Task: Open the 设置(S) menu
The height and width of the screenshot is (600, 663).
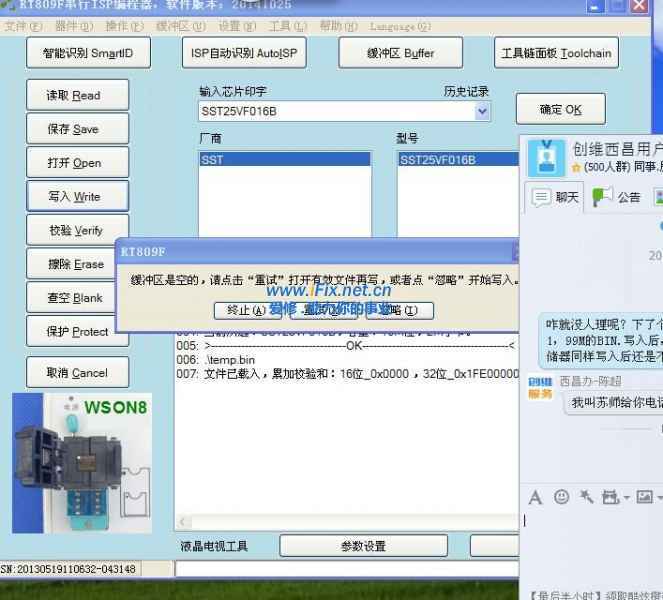Action: pyautogui.click(x=237, y=27)
